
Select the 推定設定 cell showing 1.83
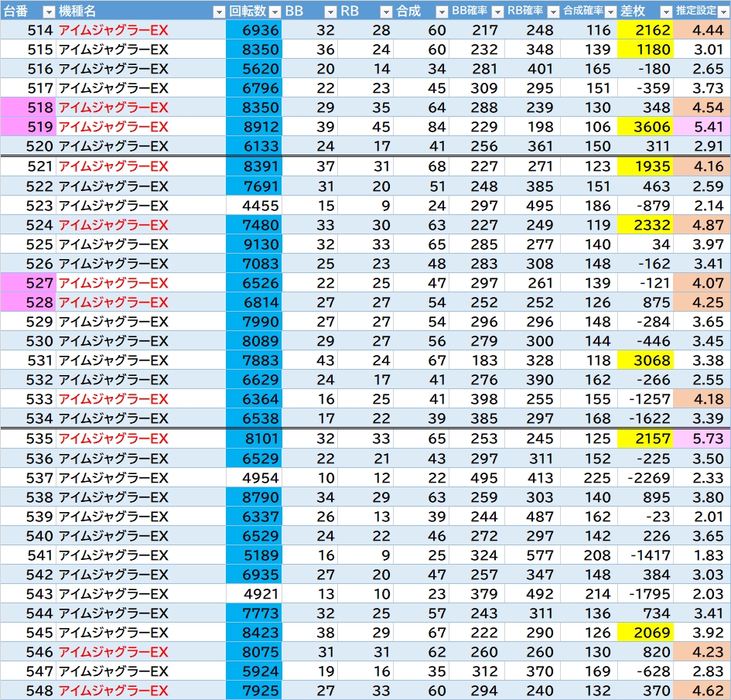[x=702, y=555]
